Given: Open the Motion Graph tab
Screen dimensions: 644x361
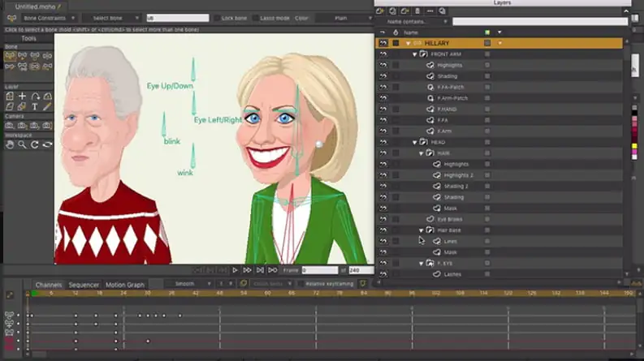Looking at the screenshot, I should [124, 285].
